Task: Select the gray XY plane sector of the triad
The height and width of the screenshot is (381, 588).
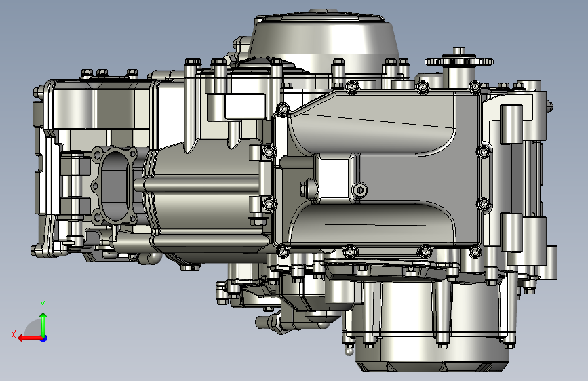Action: pyautogui.click(x=34, y=329)
